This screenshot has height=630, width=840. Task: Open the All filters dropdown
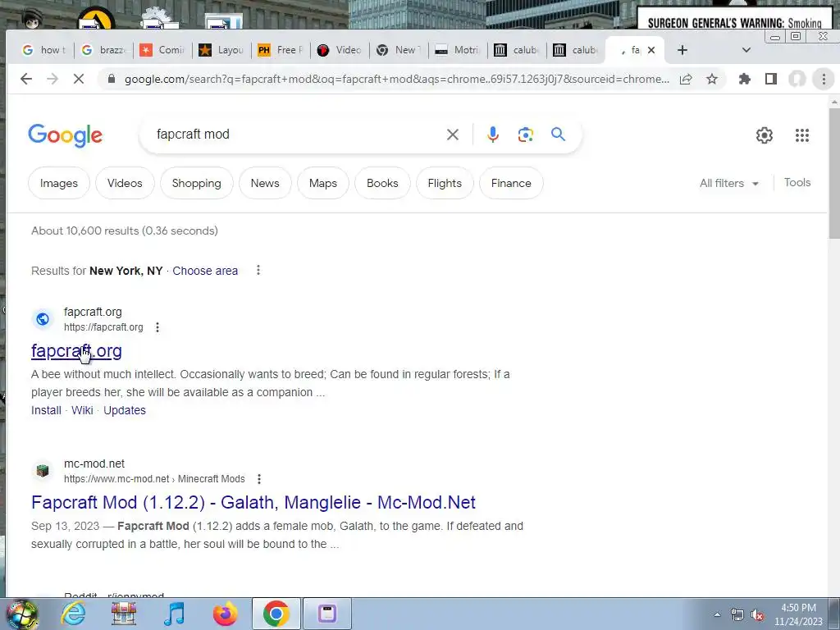click(x=729, y=183)
